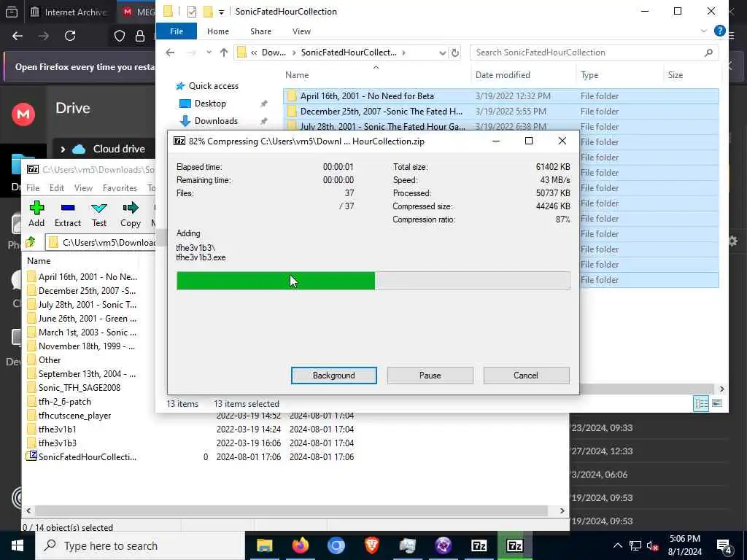
Task: Open Explorer help question mark
Action: click(719, 31)
